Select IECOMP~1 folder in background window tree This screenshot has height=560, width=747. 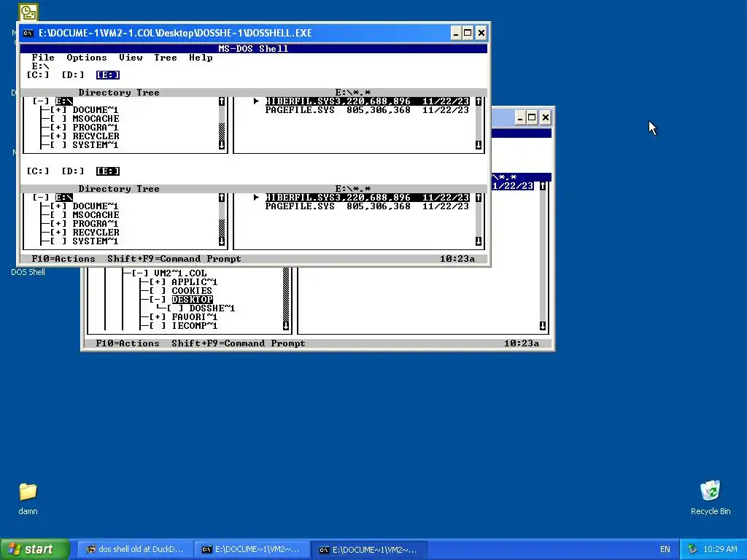[x=194, y=326]
